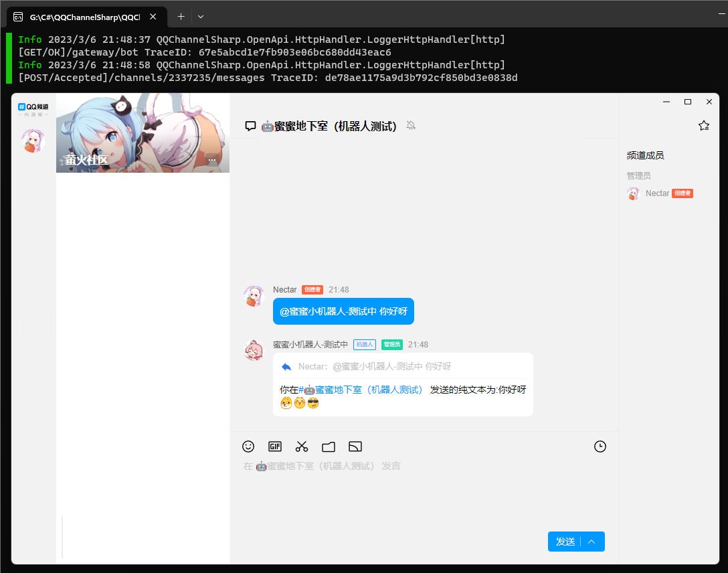Open the three-dot menu on server banner

tap(212, 160)
